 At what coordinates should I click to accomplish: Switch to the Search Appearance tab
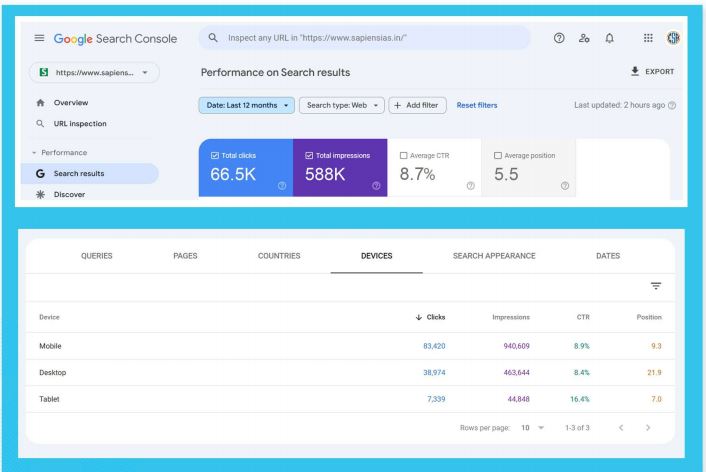point(494,256)
